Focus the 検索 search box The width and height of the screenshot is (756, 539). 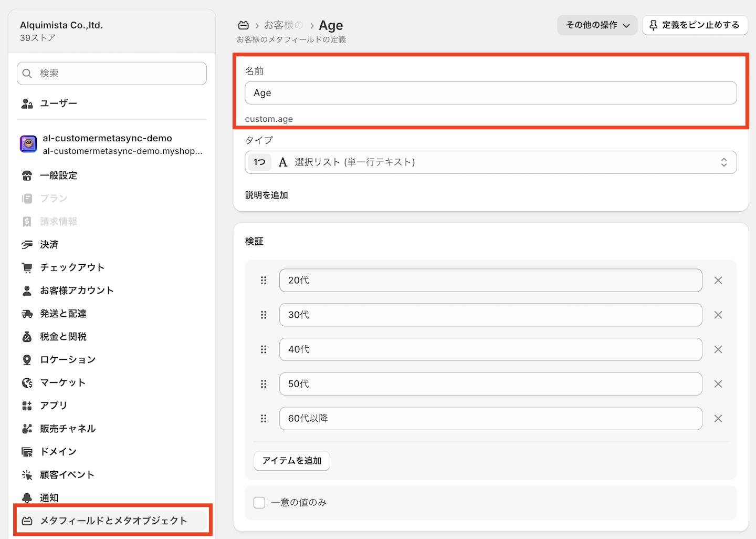[x=112, y=74]
